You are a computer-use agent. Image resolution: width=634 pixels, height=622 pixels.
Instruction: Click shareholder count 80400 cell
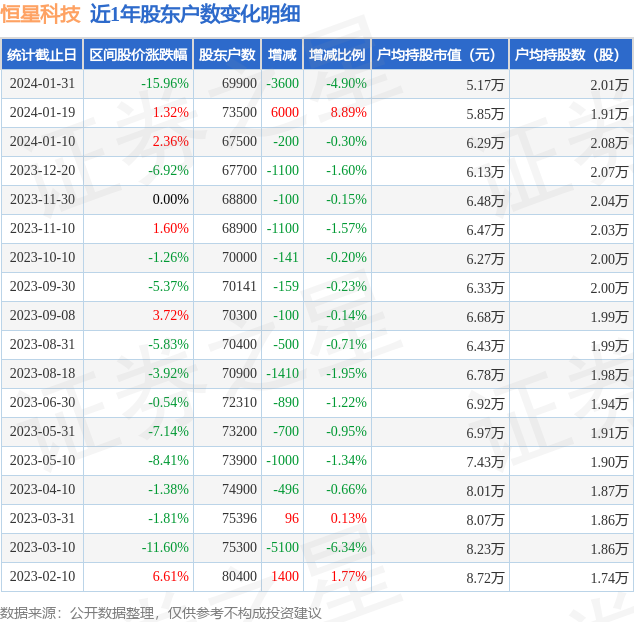click(x=238, y=577)
